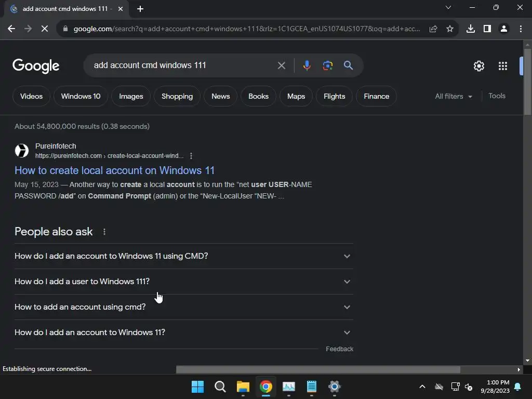Share this page from the address bar

(433, 29)
